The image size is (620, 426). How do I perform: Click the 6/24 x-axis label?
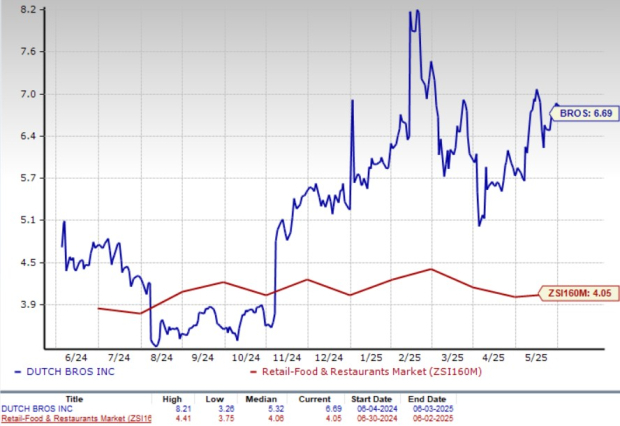point(76,358)
